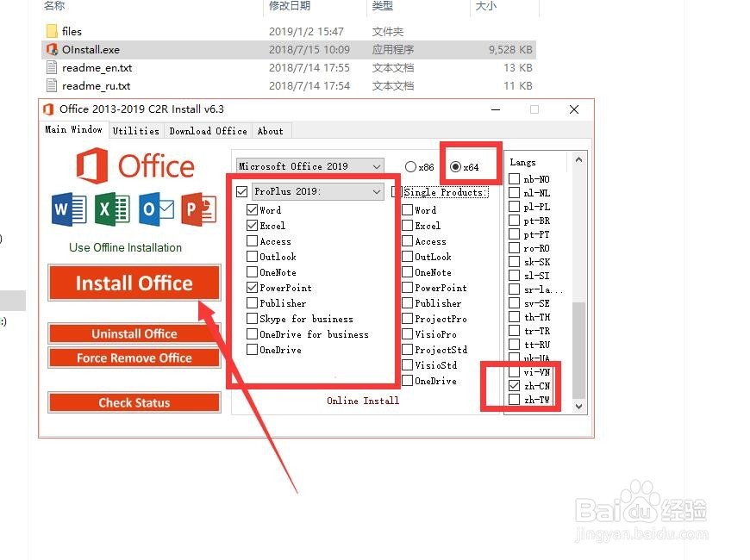750x560 pixels.
Task: Sort files by 大小 column header
Action: click(x=486, y=6)
